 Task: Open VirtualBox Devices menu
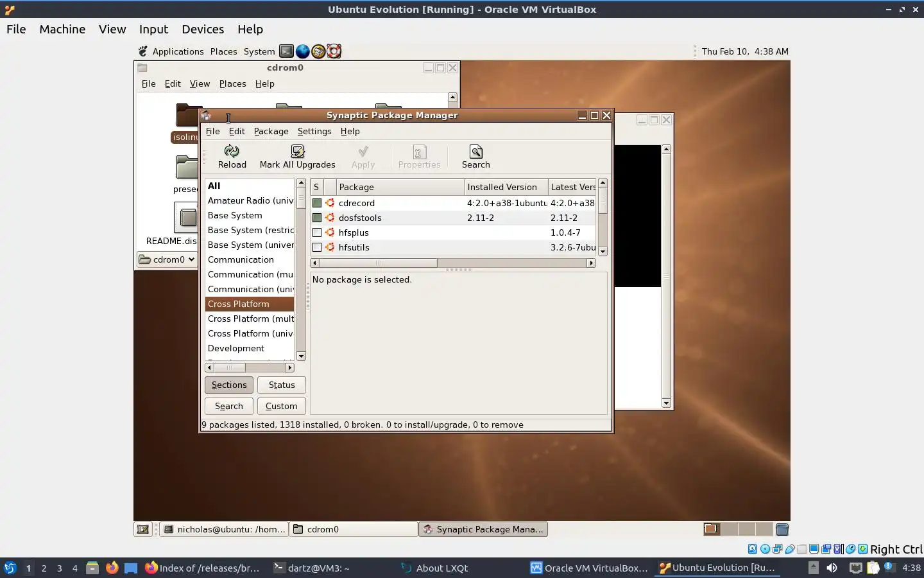click(x=203, y=29)
